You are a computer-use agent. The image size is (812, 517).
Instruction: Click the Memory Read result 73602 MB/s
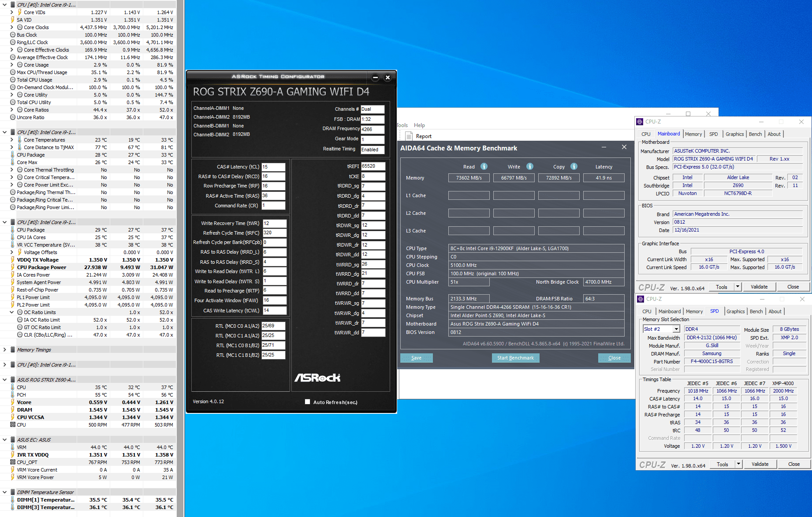tap(469, 178)
